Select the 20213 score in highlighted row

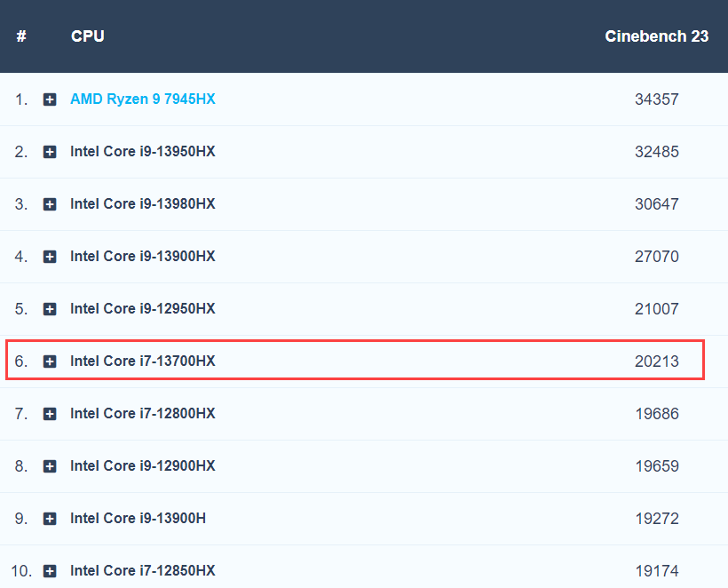pyautogui.click(x=656, y=362)
